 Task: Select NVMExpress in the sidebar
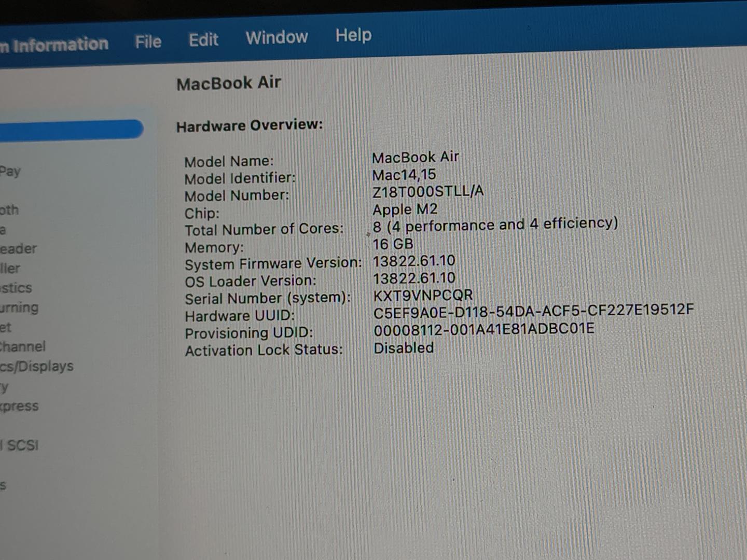(x=19, y=406)
